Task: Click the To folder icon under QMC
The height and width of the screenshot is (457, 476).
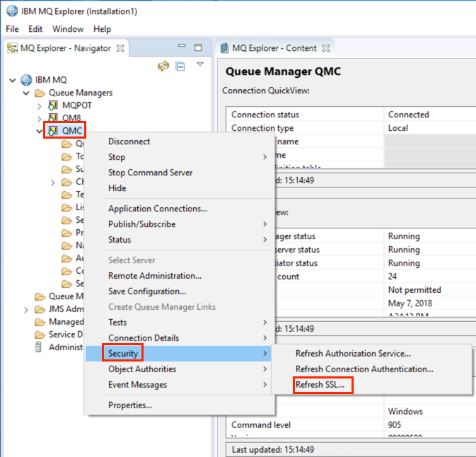Action: [66, 156]
